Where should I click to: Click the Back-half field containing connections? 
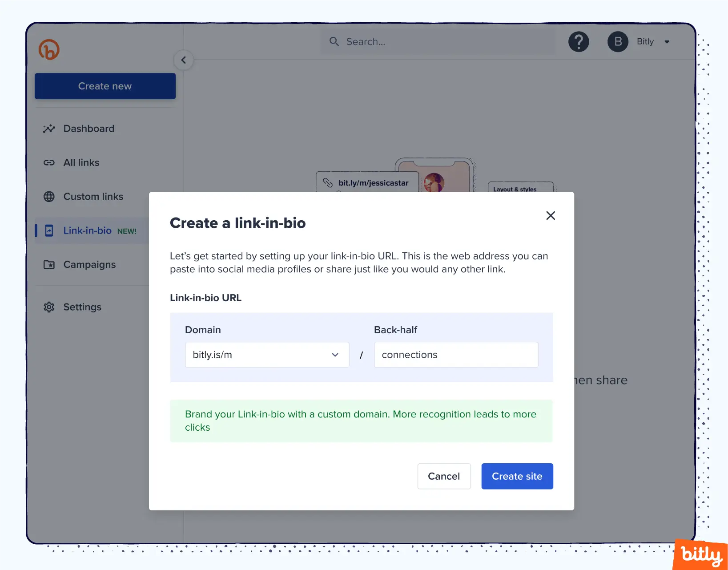point(456,355)
